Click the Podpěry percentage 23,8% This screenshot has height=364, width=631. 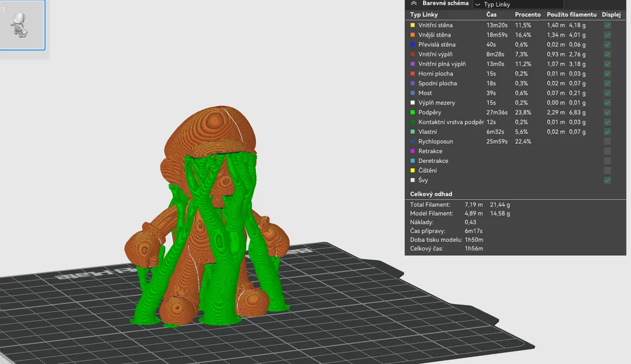tap(523, 112)
